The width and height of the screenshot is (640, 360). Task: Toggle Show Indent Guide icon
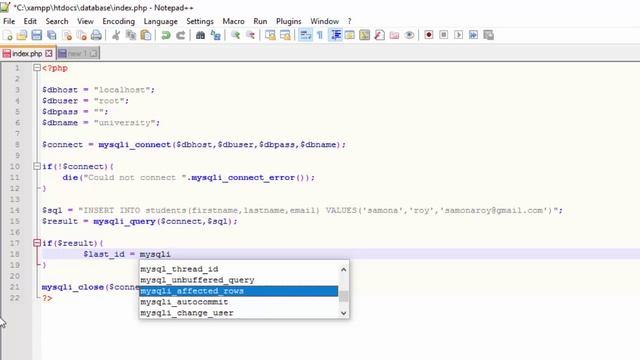point(335,35)
